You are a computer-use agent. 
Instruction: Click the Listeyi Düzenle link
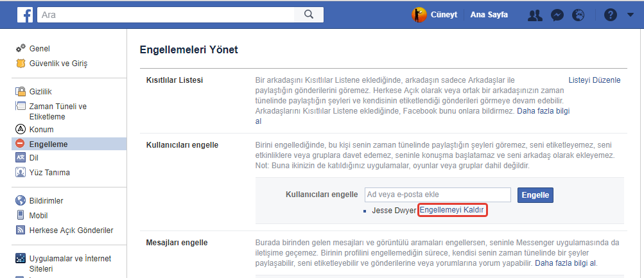pos(595,80)
